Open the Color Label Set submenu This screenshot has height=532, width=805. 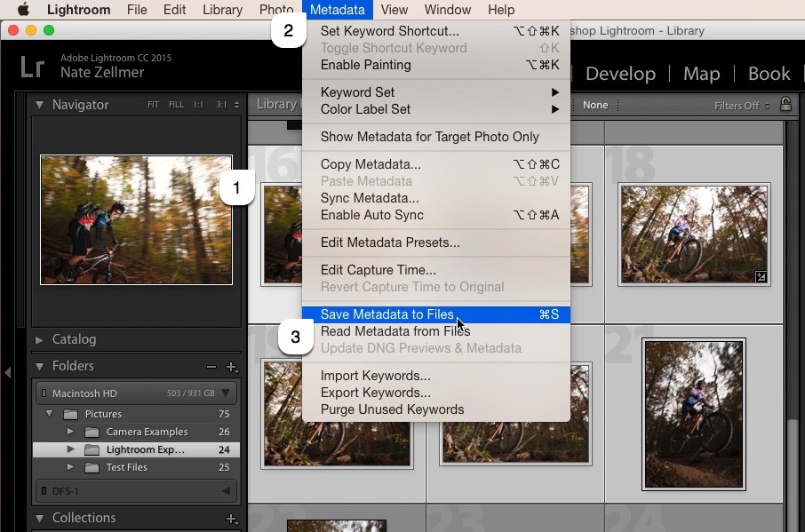[436, 109]
